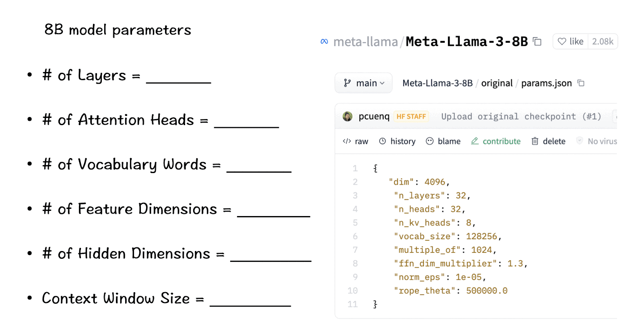Click the delete trash can icon

pyautogui.click(x=535, y=141)
